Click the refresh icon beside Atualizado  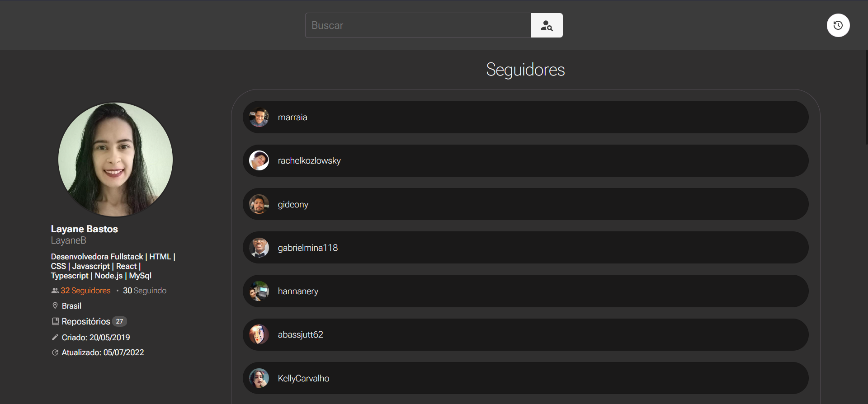[55, 352]
